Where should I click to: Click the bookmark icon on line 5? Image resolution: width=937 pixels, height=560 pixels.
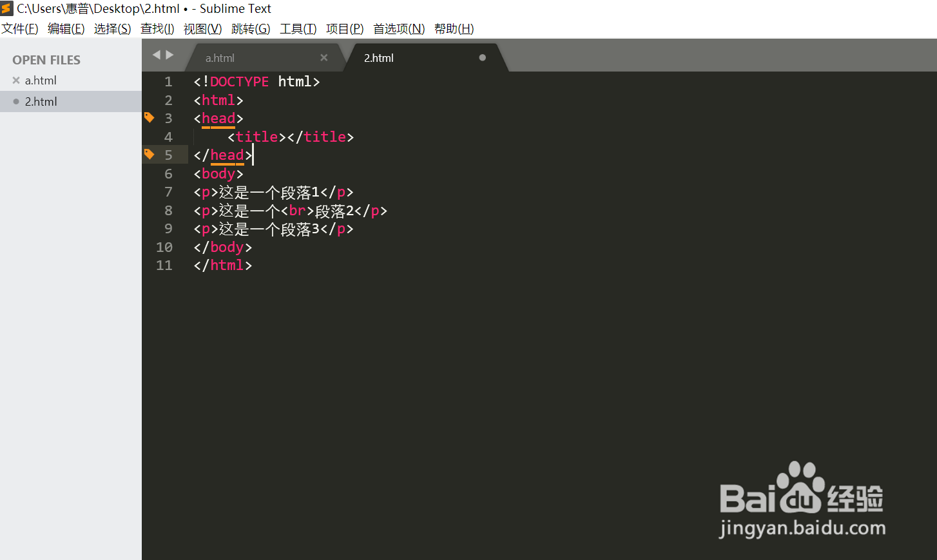tap(149, 154)
